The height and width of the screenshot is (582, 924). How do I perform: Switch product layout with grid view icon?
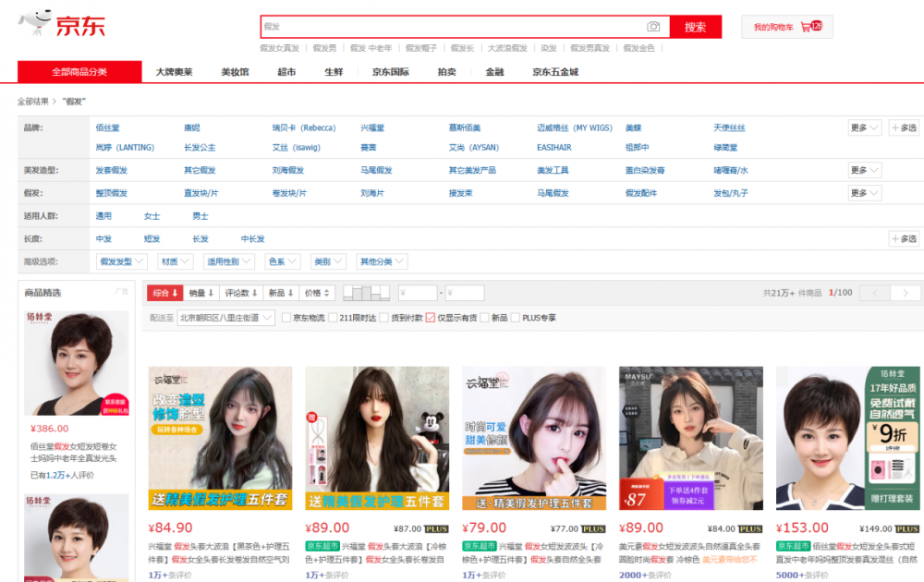pyautogui.click(x=366, y=293)
